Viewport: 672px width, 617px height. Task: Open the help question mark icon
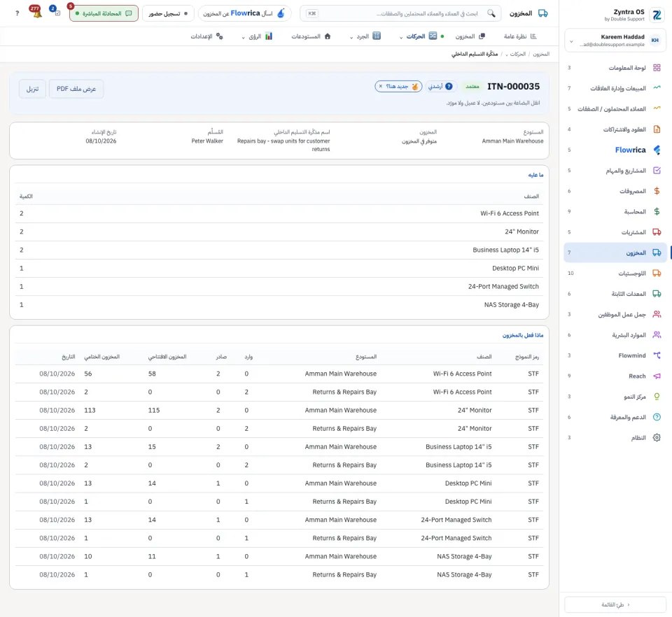click(x=17, y=13)
